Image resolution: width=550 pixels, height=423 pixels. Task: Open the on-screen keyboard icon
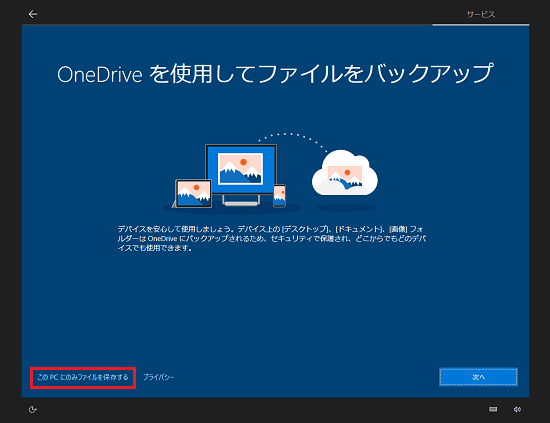(493, 409)
